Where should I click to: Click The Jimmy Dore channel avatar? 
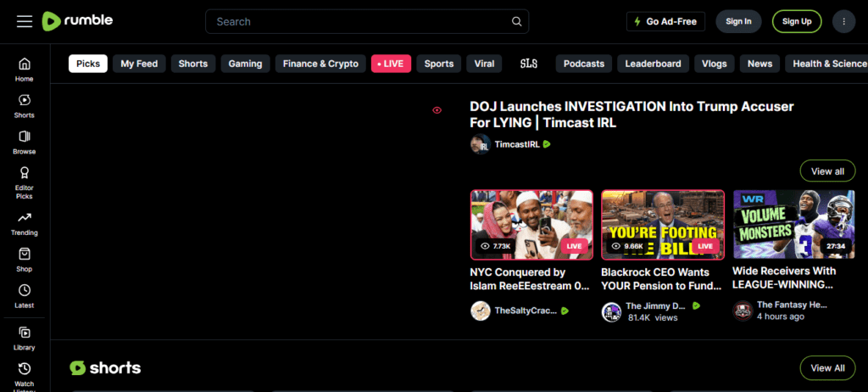click(x=612, y=311)
